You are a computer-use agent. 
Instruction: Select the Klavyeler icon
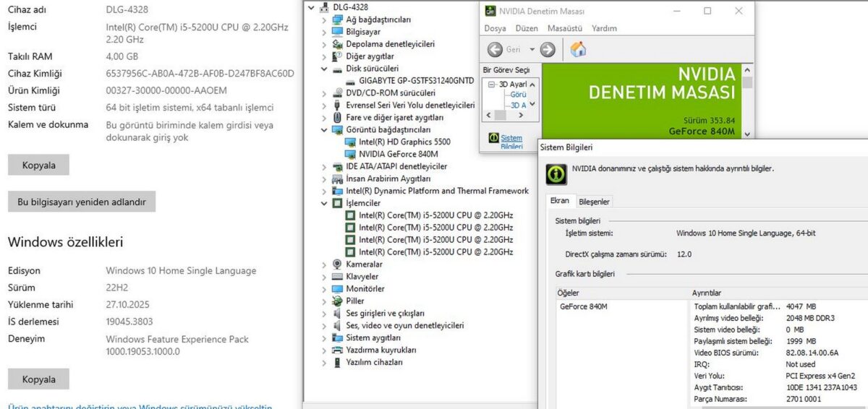(337, 277)
